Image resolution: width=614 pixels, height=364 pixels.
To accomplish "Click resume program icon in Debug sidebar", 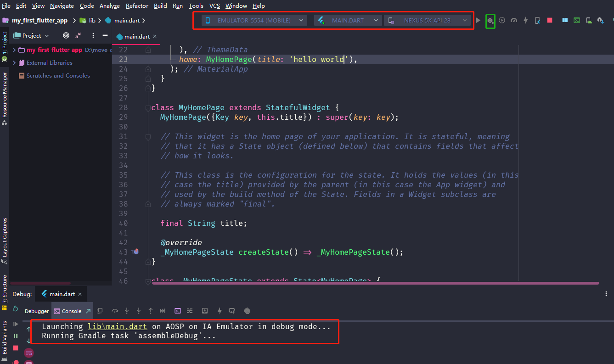I will click(16, 324).
